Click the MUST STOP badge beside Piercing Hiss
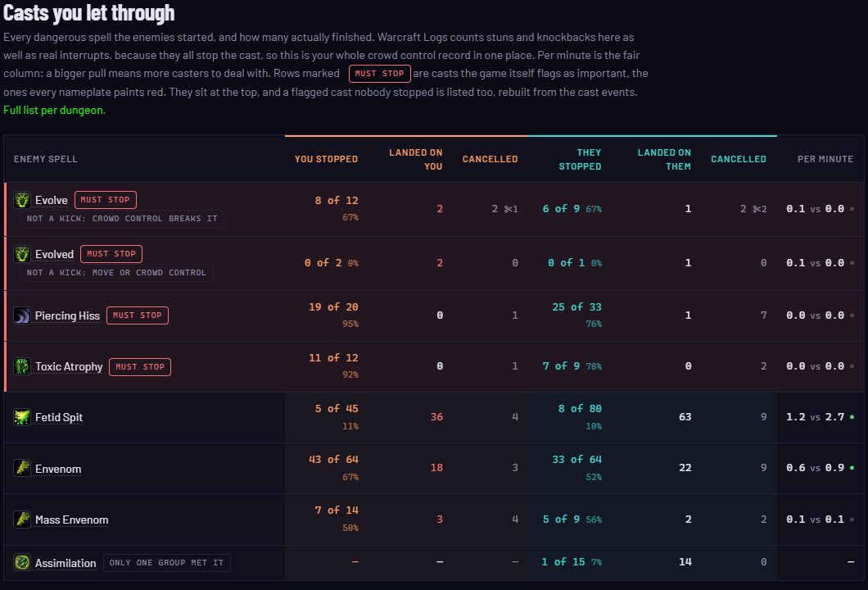The width and height of the screenshot is (868, 590). pos(138,315)
